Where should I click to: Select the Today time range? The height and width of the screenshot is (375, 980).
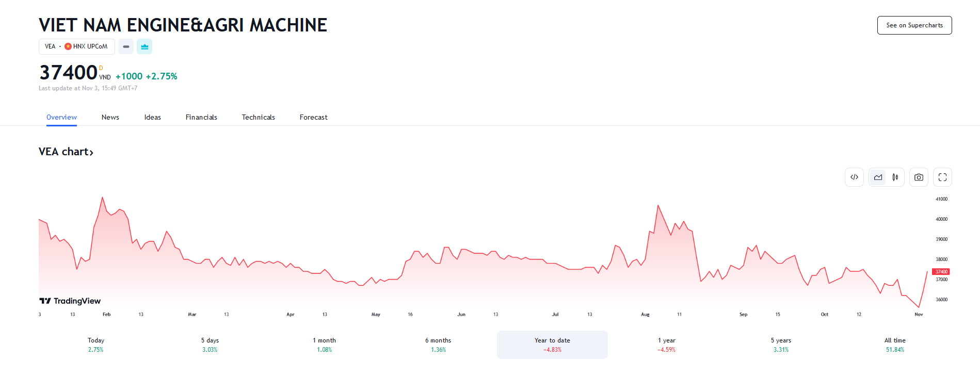tap(96, 345)
